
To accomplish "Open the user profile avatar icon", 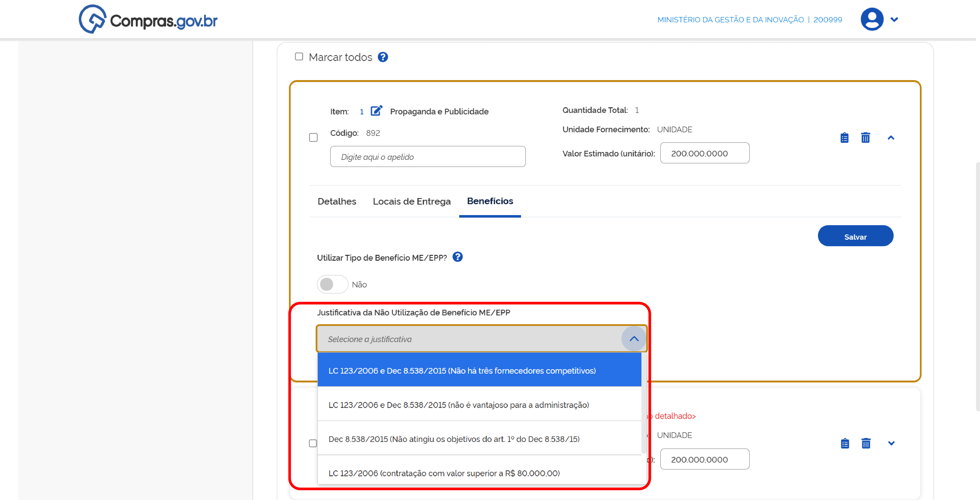I will coord(872,19).
